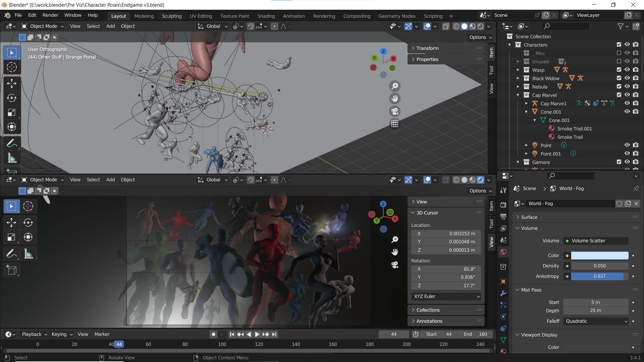This screenshot has height=362, width=644.
Task: Choose the Measure tool in top viewport
Action: 12,158
